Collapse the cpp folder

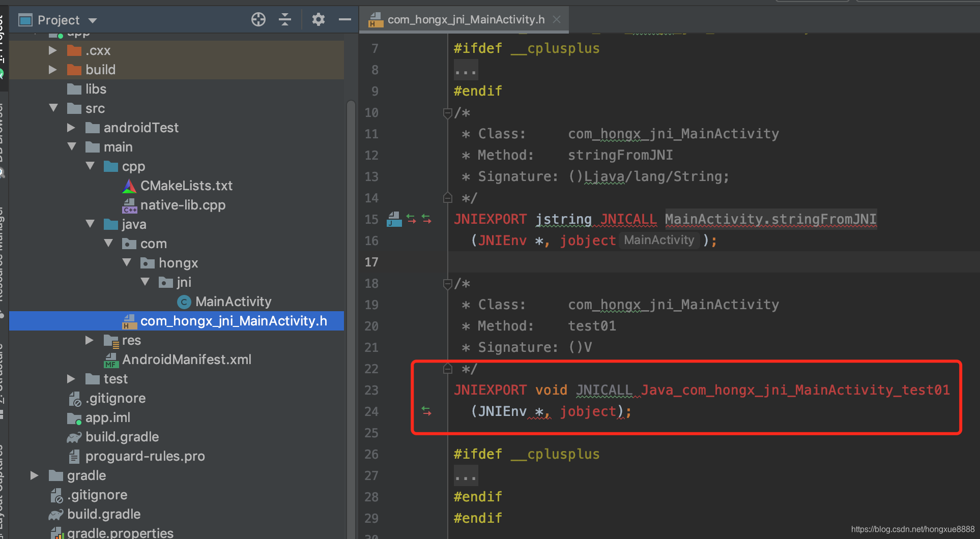[x=90, y=166]
